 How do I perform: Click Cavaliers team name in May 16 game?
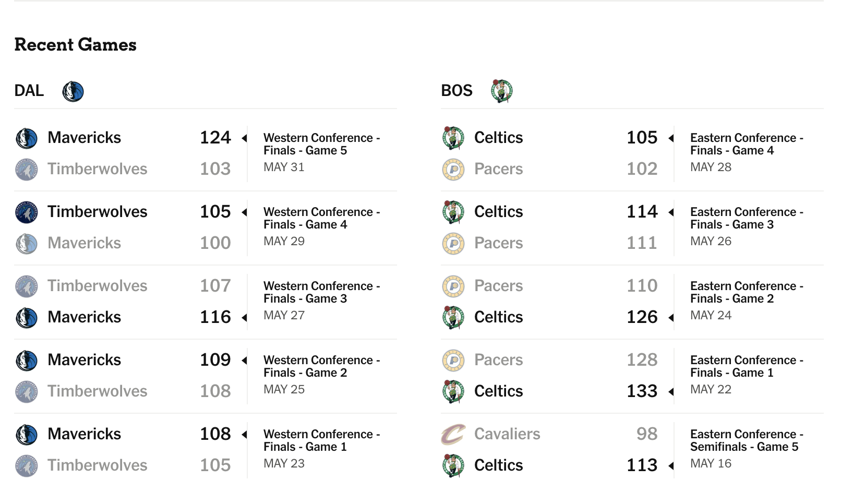[x=507, y=434]
